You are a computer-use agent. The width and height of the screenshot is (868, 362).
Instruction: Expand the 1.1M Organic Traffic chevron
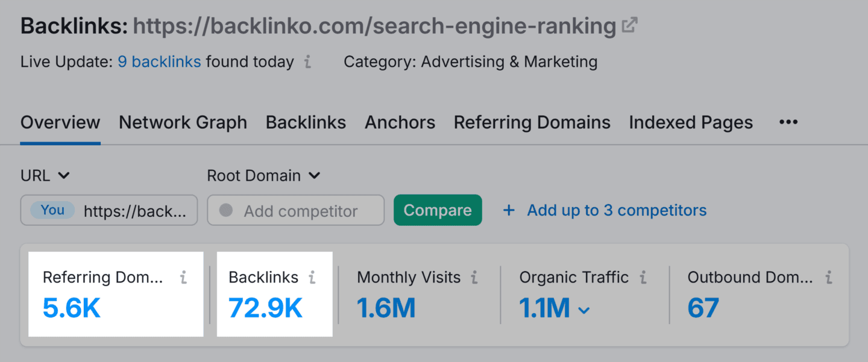click(583, 310)
